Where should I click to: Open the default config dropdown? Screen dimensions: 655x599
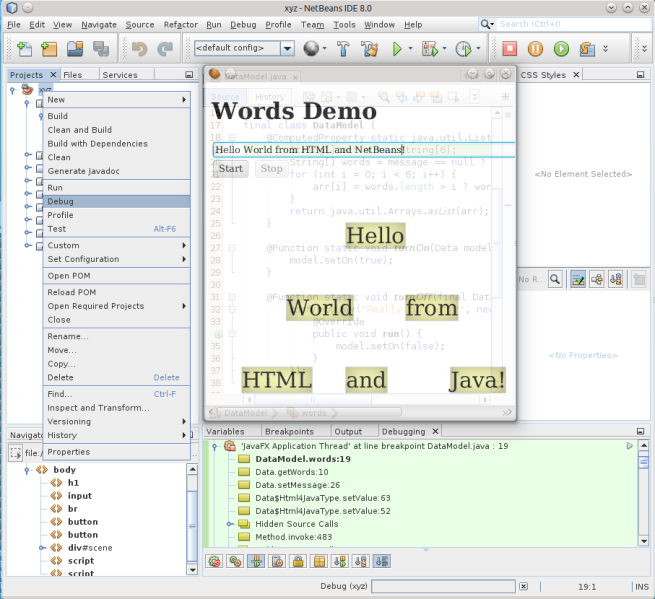point(287,48)
